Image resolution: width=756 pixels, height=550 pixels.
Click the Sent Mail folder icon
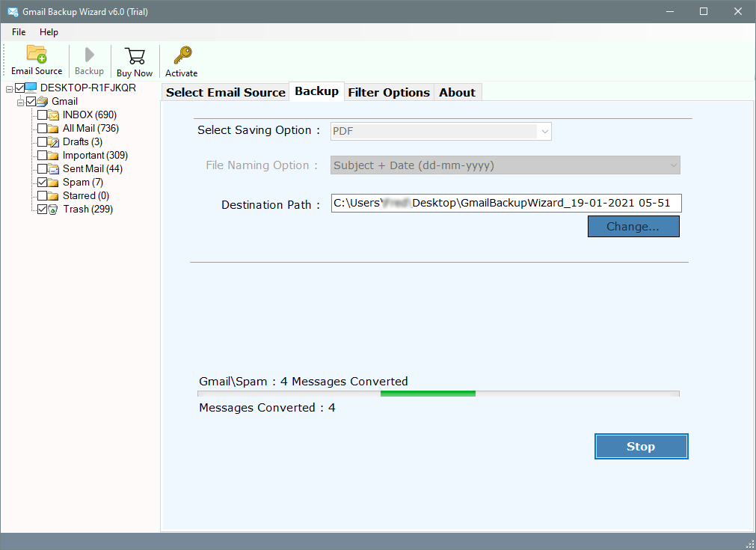tap(54, 169)
